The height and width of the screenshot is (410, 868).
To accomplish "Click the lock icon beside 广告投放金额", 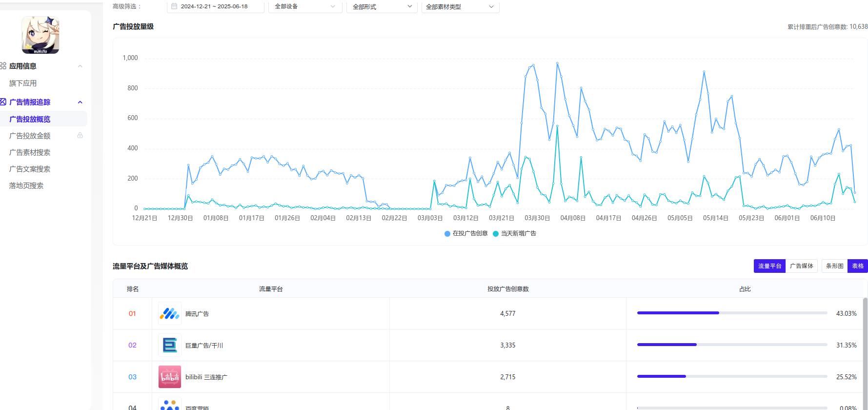I will pos(80,135).
